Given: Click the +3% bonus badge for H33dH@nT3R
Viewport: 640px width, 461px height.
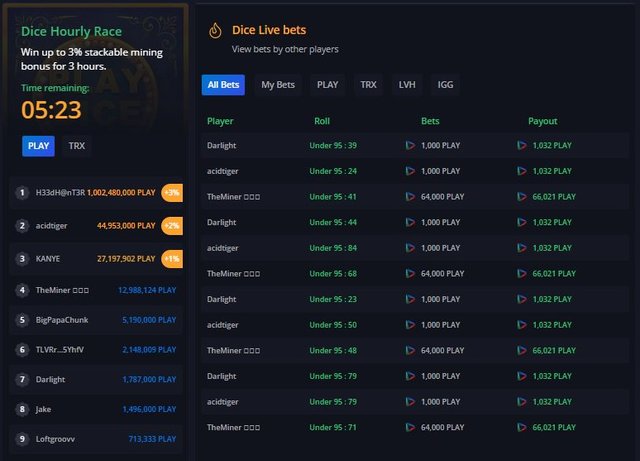Looking at the screenshot, I should 172,193.
